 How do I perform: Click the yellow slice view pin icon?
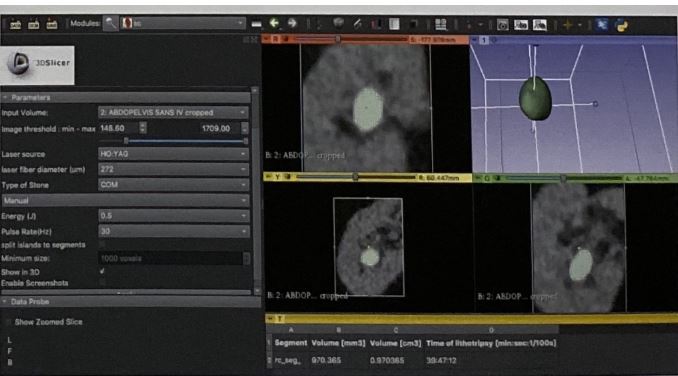pyautogui.click(x=269, y=177)
